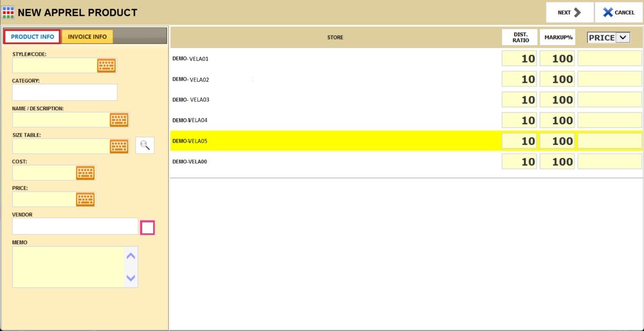
Task: Click the Dist. Ratio column header button
Action: (520, 37)
